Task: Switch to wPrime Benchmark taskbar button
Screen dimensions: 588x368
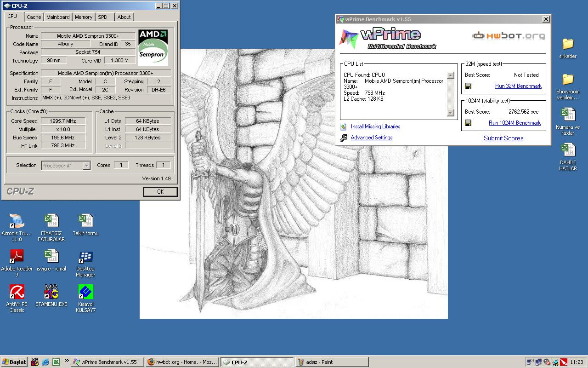Action: 107,362
